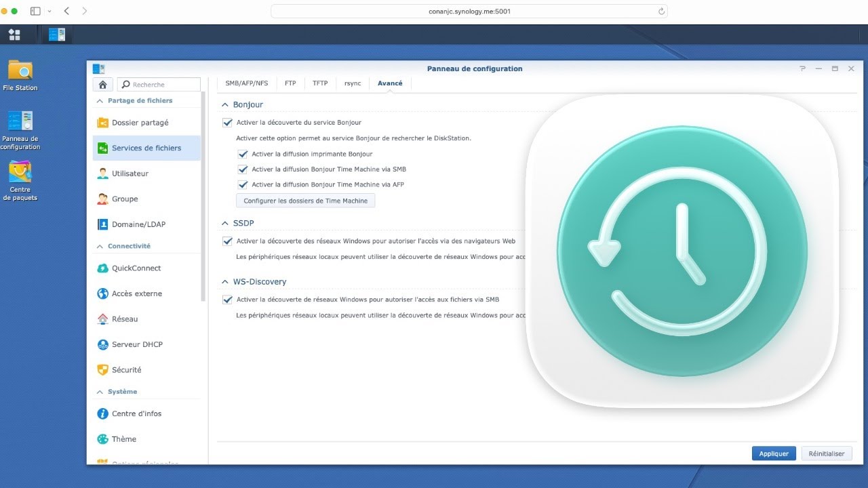Collapse Partage de fichiers sidebar group
This screenshot has width=868, height=488.
click(x=100, y=100)
